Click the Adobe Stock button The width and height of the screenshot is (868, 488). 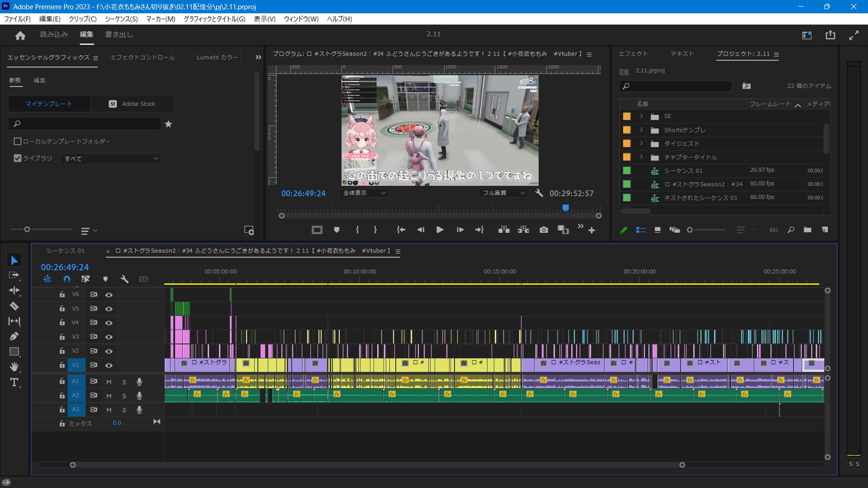[x=132, y=104]
